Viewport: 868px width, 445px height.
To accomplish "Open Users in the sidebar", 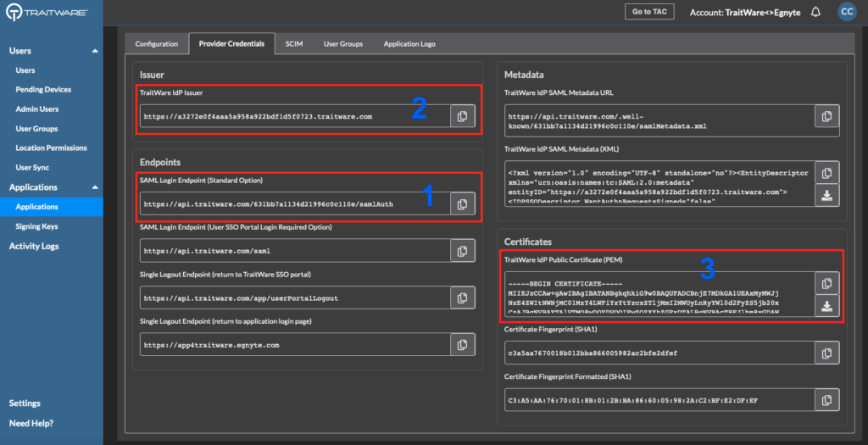I will coord(25,70).
